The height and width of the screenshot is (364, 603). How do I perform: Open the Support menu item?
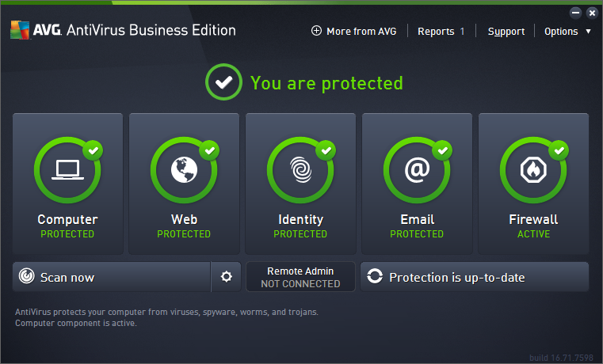pyautogui.click(x=506, y=32)
